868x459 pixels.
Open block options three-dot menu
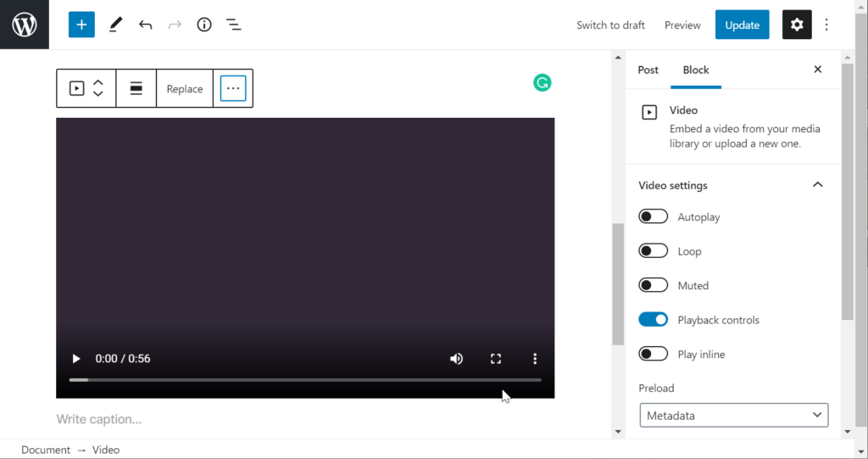pyautogui.click(x=233, y=88)
